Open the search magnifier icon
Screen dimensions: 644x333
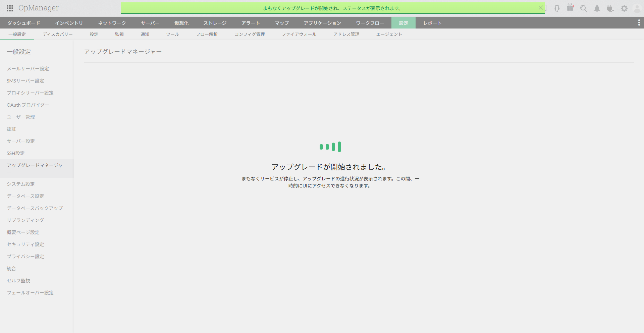(584, 8)
